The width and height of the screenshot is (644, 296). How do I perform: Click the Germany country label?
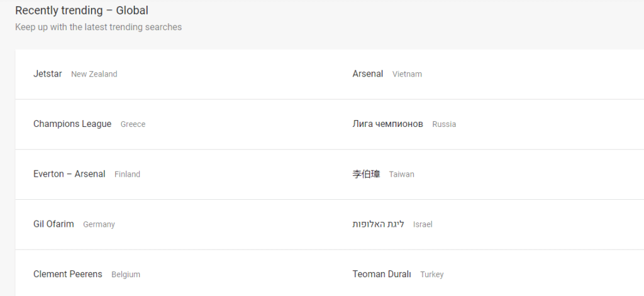(99, 225)
